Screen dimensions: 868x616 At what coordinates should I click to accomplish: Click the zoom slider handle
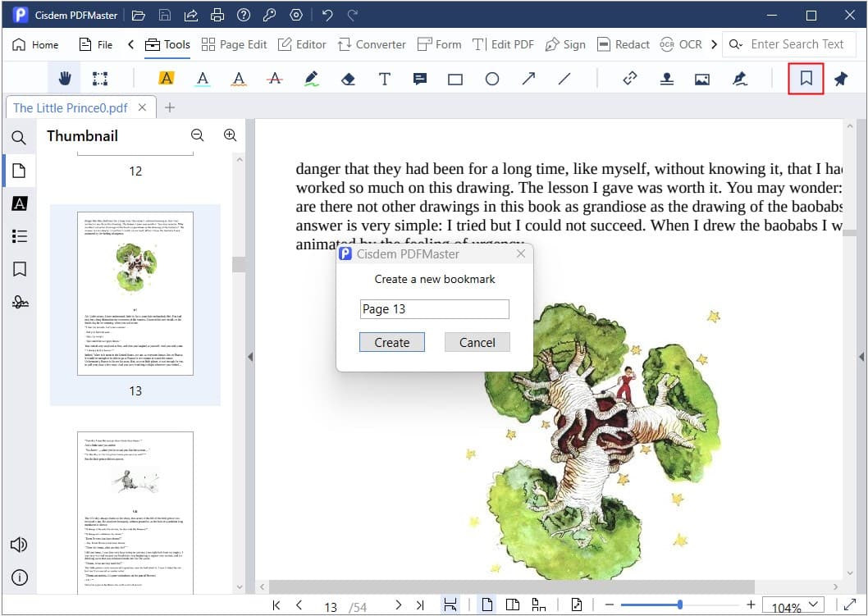pyautogui.click(x=680, y=605)
